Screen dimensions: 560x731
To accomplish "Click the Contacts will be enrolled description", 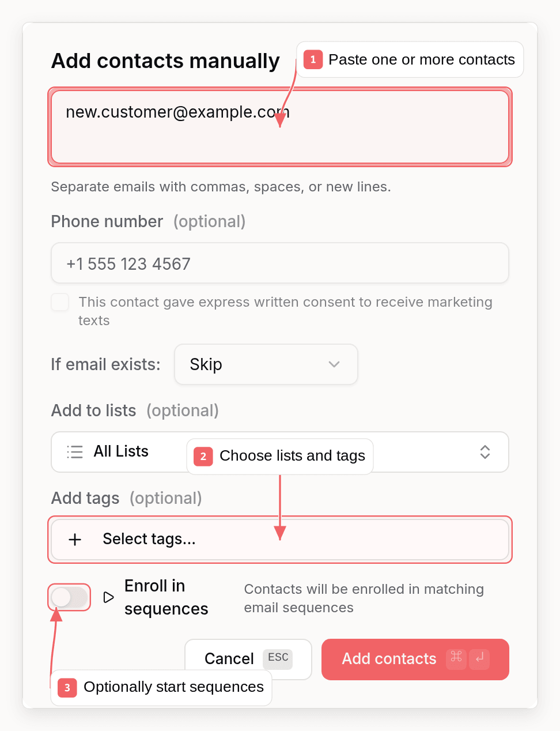I will coord(364,598).
